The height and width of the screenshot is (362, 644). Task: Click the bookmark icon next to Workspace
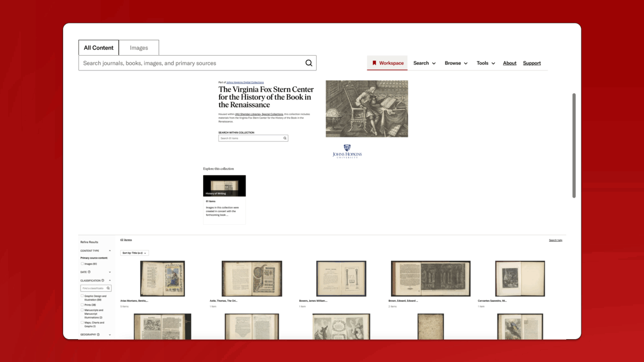pyautogui.click(x=374, y=62)
